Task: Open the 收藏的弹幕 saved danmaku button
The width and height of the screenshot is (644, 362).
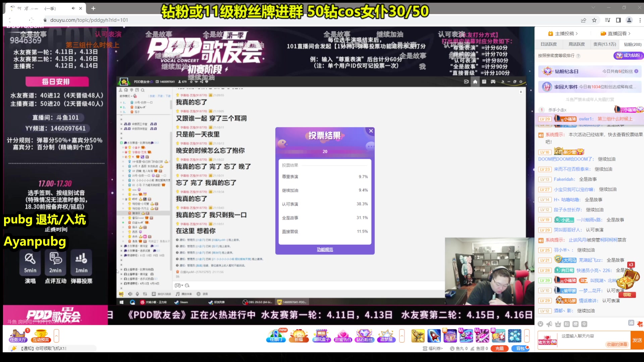Action: click(x=617, y=344)
